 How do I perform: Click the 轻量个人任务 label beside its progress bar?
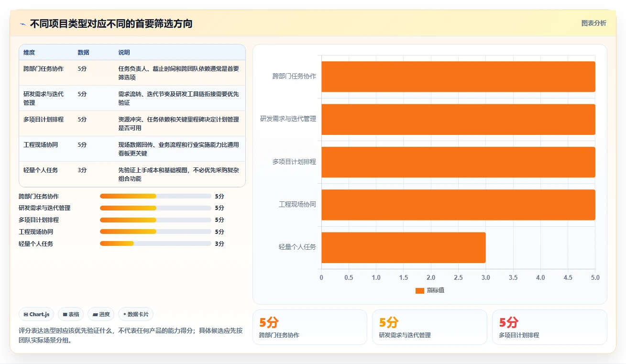click(x=36, y=244)
